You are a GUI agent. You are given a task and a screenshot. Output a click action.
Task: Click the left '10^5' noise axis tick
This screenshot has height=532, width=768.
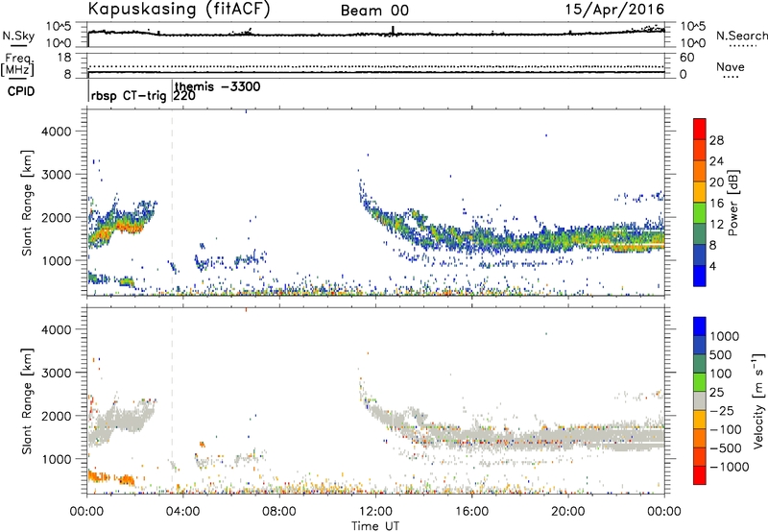point(59,27)
